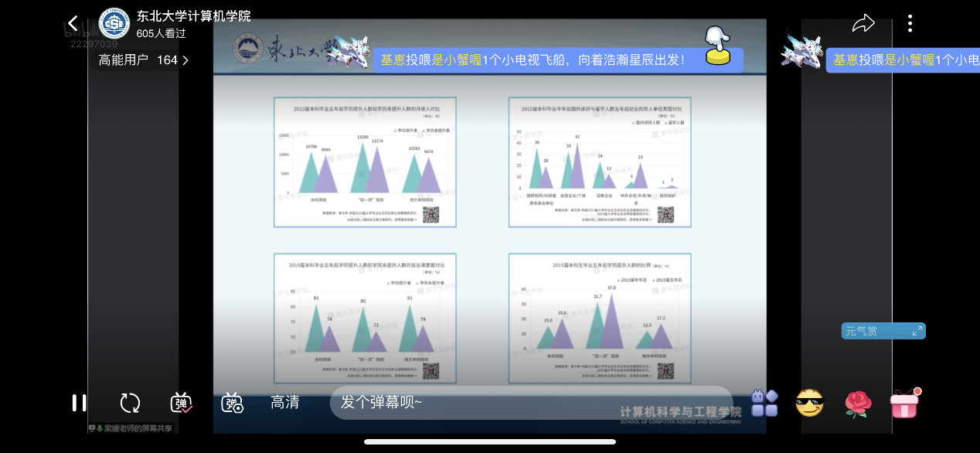Toggle danmaku comments on or off
Screen dimensions: 980x453
click(x=182, y=403)
